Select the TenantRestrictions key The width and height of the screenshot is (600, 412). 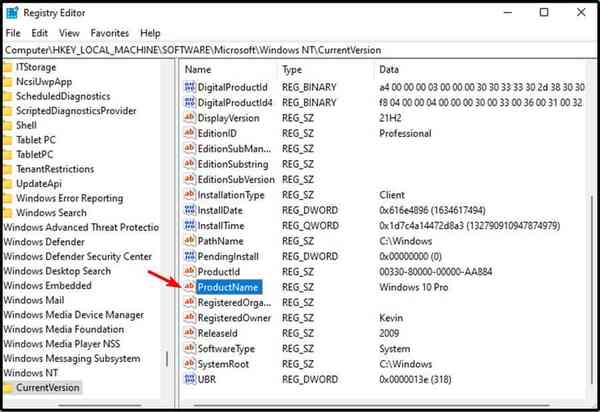(55, 169)
